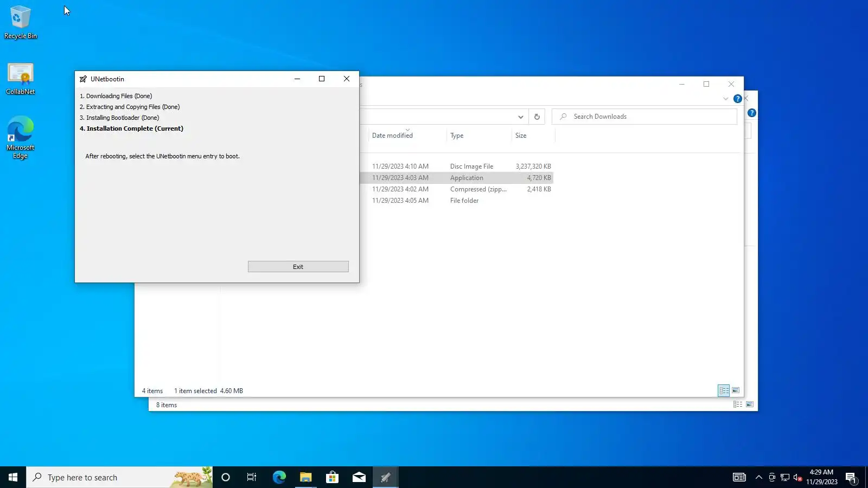
Task: Sort by Size column header
Action: coord(521,136)
